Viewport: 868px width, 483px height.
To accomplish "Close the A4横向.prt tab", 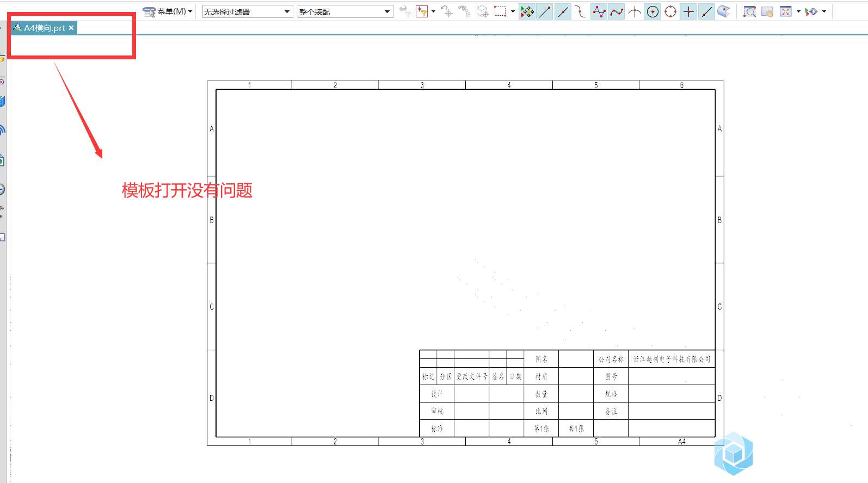I will point(71,28).
